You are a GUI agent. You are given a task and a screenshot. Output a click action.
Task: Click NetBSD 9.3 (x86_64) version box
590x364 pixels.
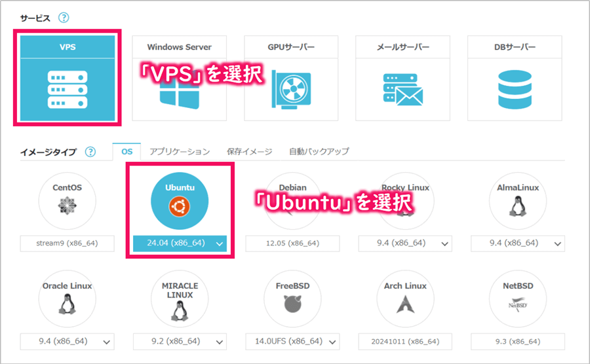tap(518, 342)
